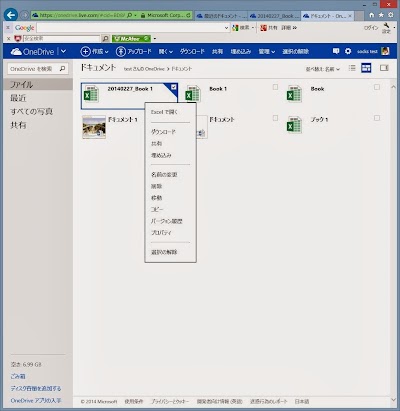Click the search magnifier in the address bar

[130, 15]
